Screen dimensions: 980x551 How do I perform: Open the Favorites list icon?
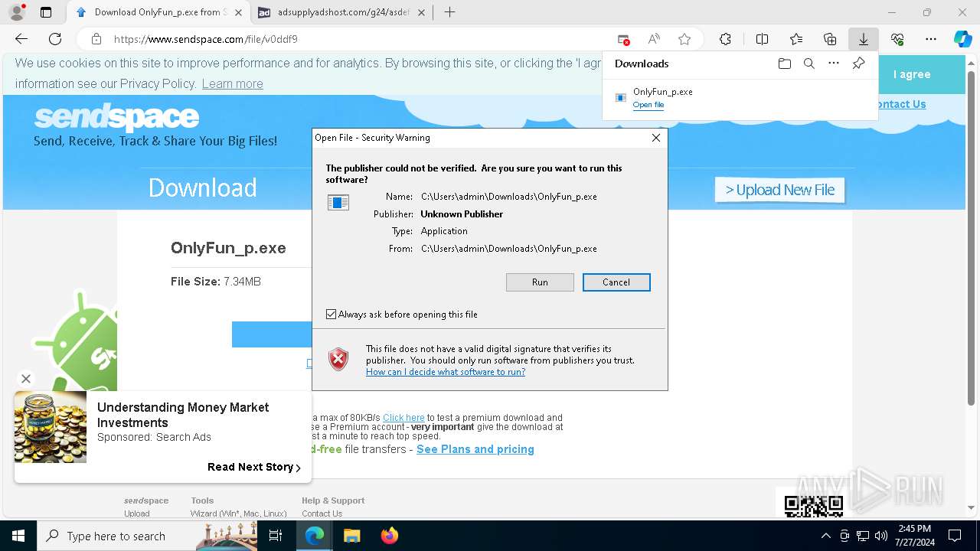796,39
